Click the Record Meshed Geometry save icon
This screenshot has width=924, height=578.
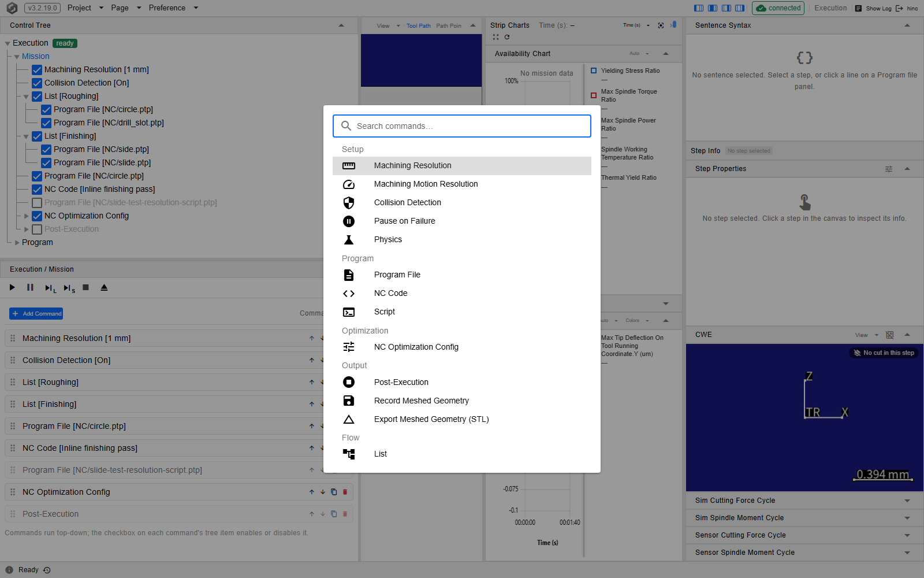349,401
